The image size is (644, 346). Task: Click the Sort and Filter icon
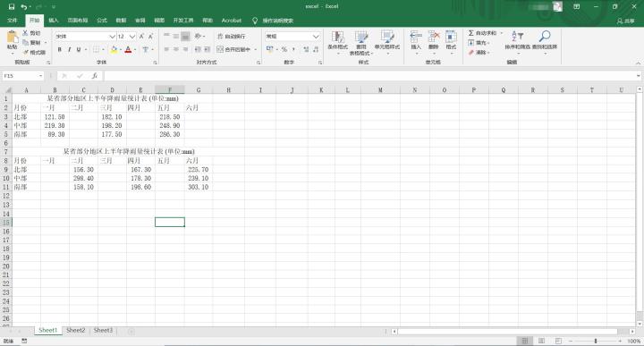[x=517, y=36]
